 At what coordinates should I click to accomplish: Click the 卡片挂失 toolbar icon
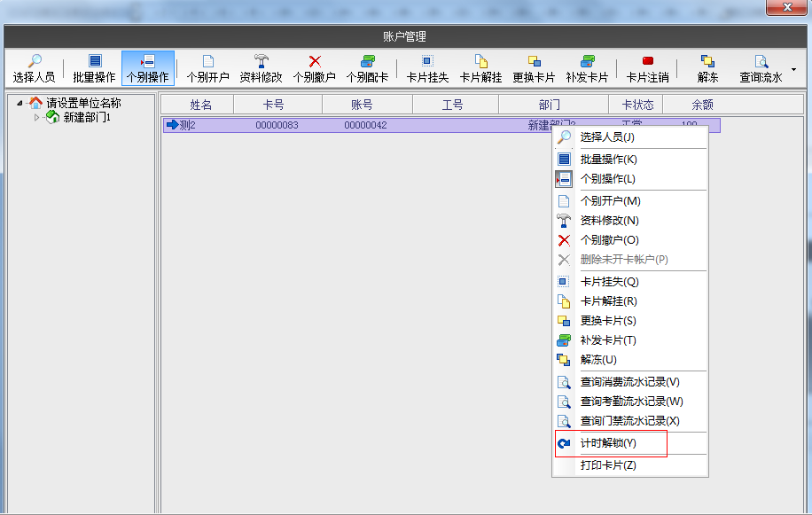(x=427, y=68)
